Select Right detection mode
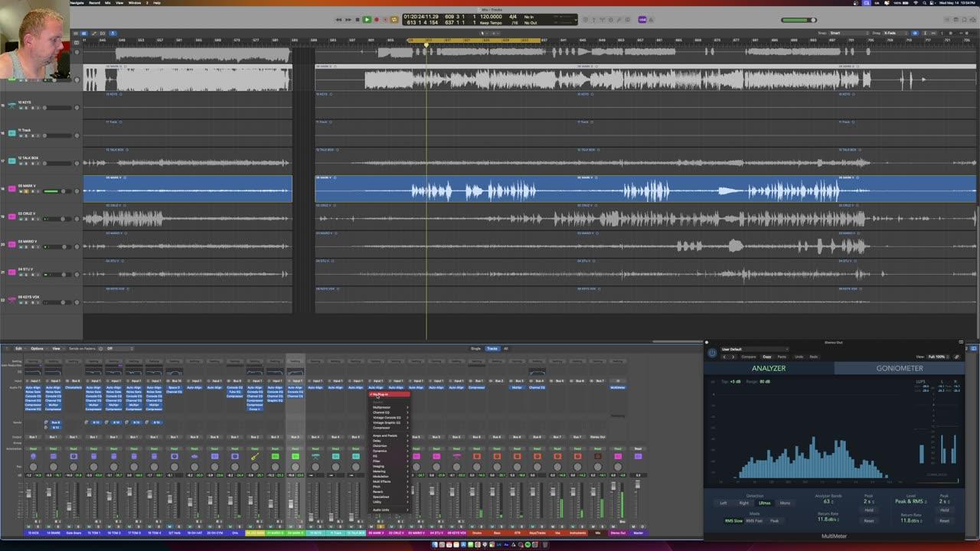The height and width of the screenshot is (551, 980). 744,503
